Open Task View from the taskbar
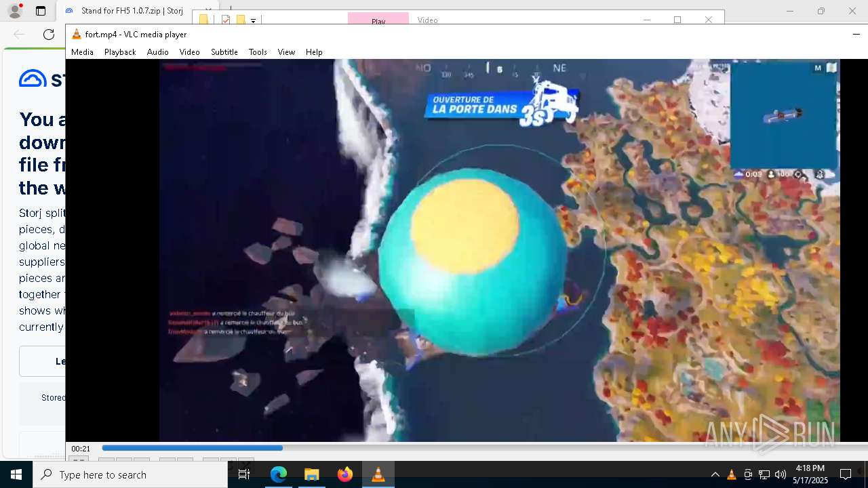Image resolution: width=868 pixels, height=488 pixels. coord(244,474)
